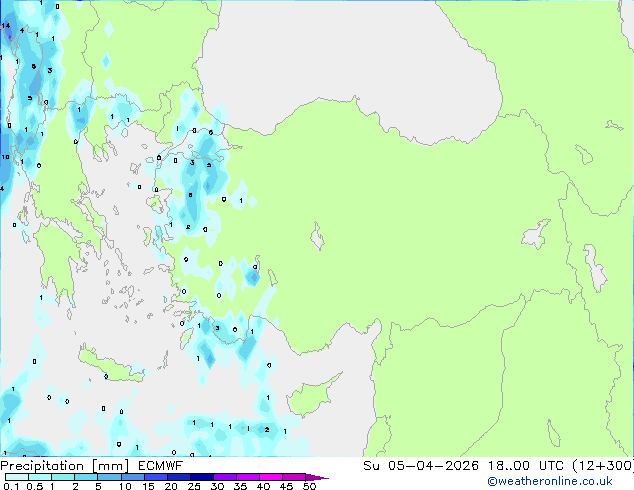
Task: Click the "Su" weekday text
Action: [371, 466]
